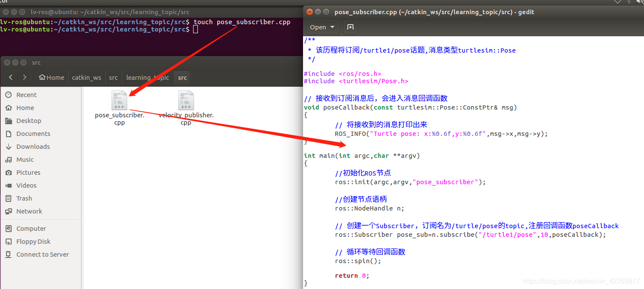644x289 pixels.
Task: Maximize the terminal window
Action: tap(22, 12)
